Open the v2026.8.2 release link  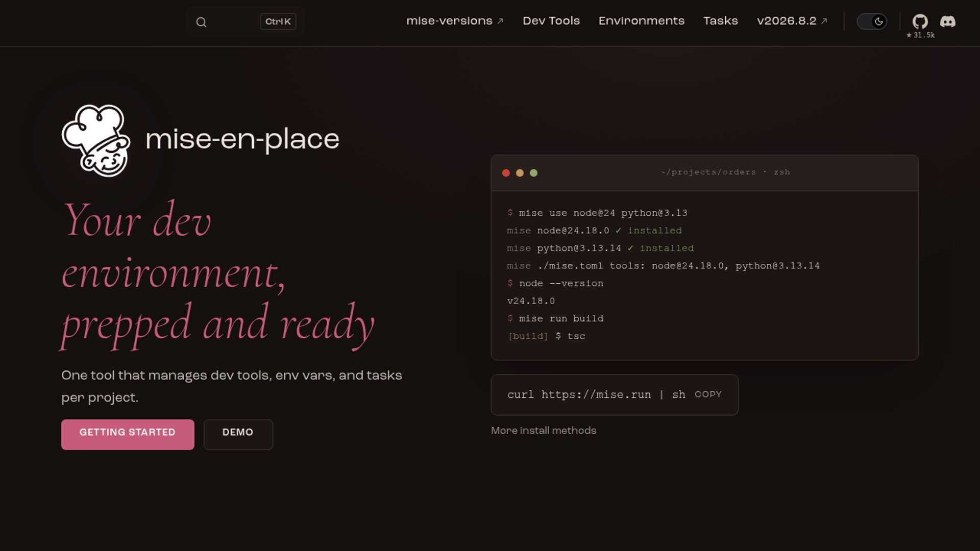[x=792, y=21]
